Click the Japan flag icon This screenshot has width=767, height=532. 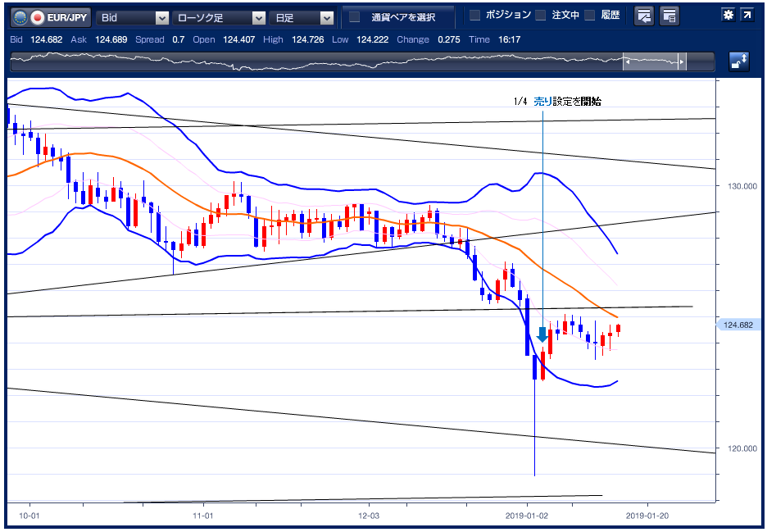(37, 18)
